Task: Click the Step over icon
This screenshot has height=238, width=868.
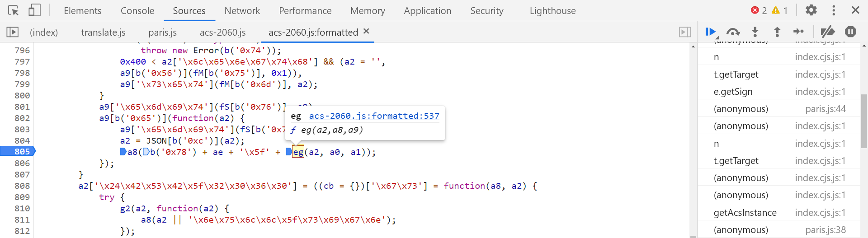Action: [733, 32]
